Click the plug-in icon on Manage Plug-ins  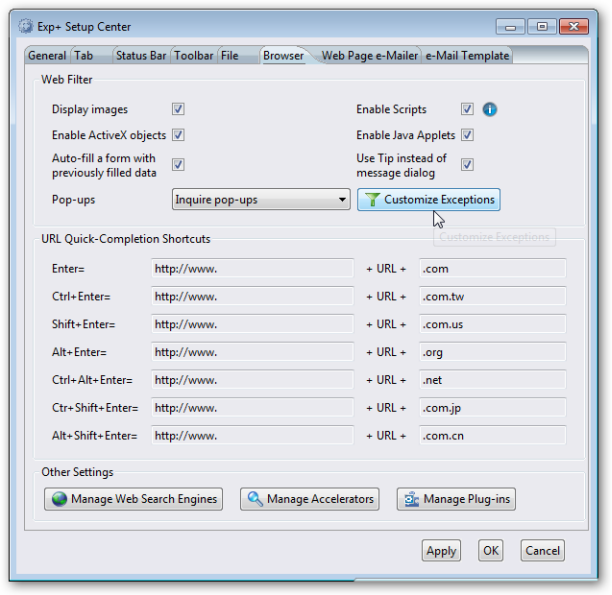pyautogui.click(x=411, y=499)
